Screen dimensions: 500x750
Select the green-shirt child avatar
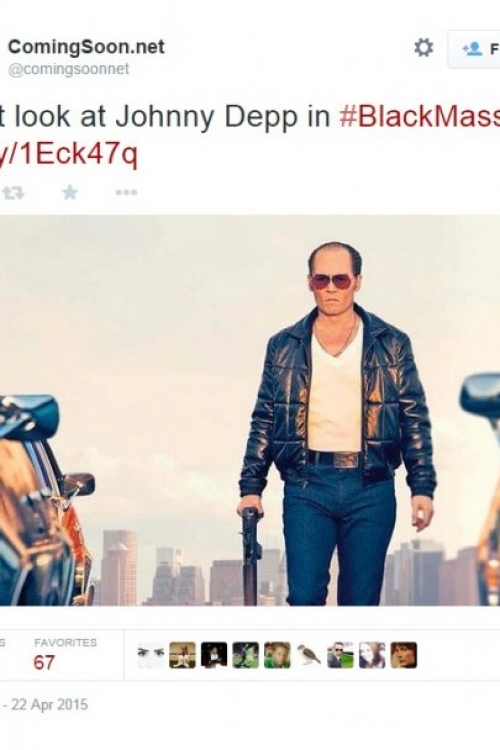click(277, 655)
